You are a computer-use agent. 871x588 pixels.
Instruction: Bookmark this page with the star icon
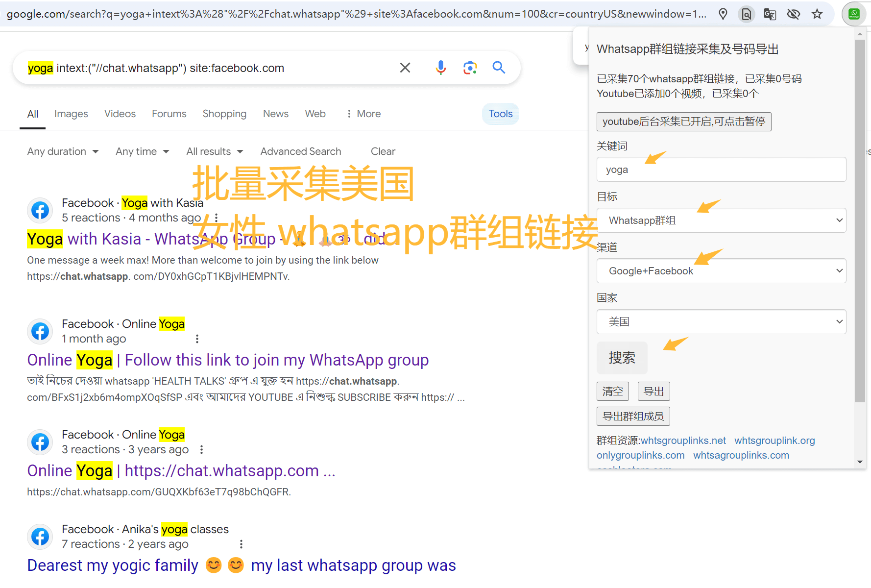(x=817, y=14)
